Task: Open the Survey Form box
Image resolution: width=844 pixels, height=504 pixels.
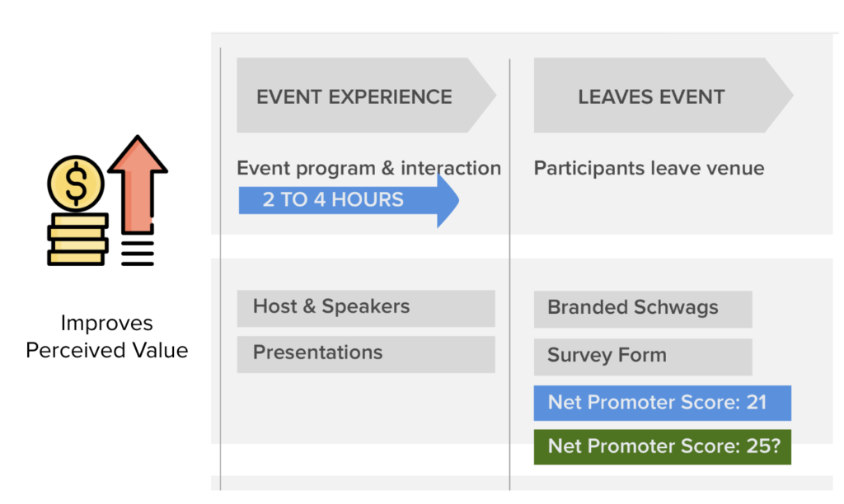Action: tap(643, 357)
